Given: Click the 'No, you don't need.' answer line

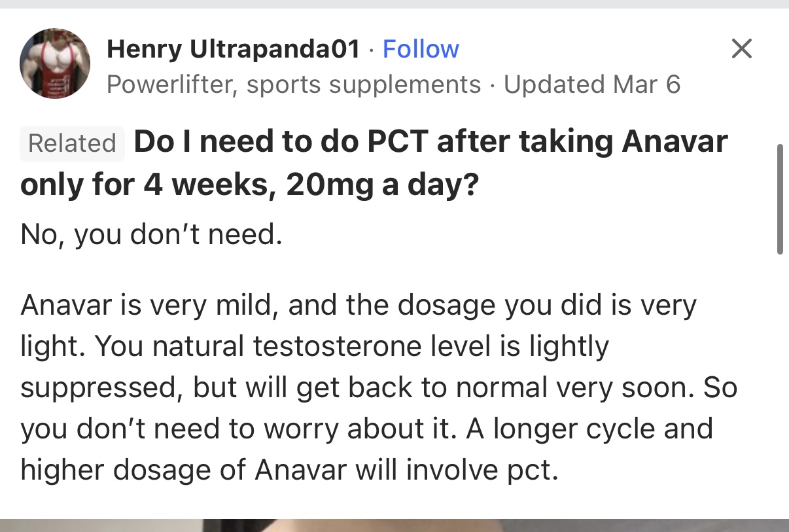Looking at the screenshot, I should pyautogui.click(x=151, y=234).
